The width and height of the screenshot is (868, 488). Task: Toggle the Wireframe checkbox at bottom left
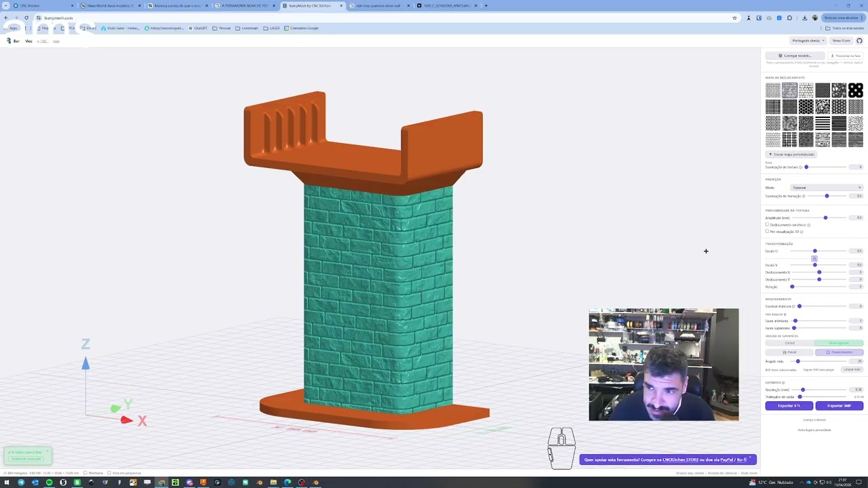87,473
